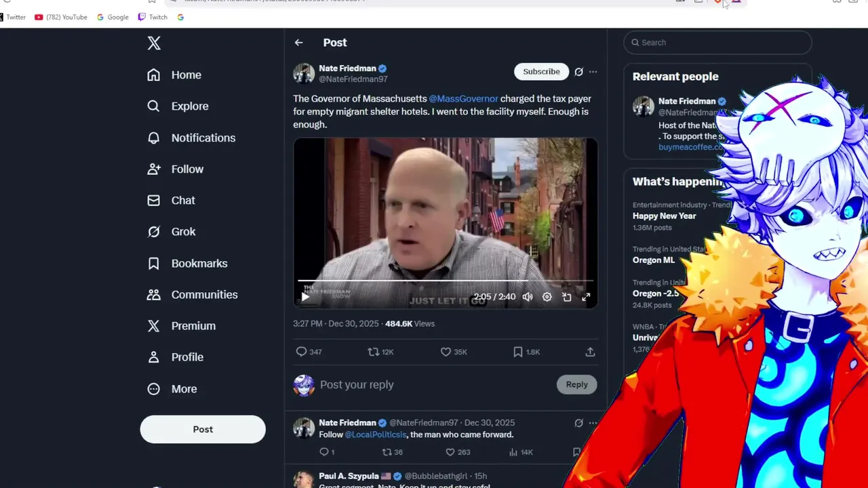Bookmark the post showing 1.8K
The height and width of the screenshot is (488, 868).
click(x=526, y=352)
